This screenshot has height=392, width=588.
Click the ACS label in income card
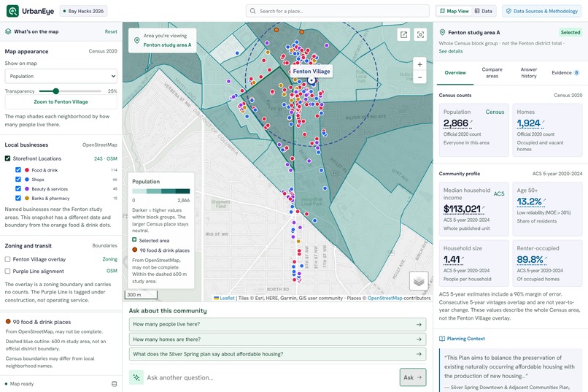click(x=499, y=193)
